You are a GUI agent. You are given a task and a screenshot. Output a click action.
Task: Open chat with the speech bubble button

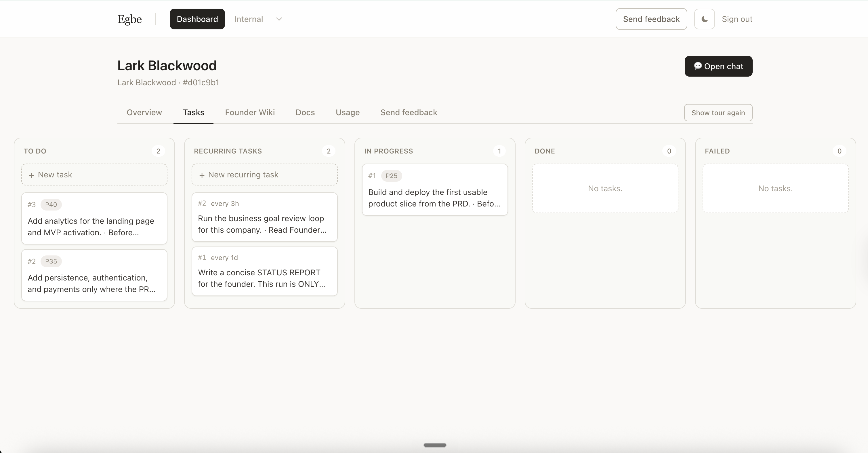point(718,67)
